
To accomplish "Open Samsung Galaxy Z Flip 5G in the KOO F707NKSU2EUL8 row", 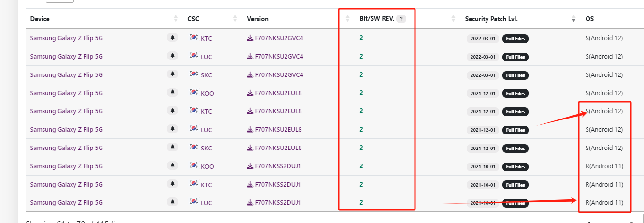I will [66, 93].
